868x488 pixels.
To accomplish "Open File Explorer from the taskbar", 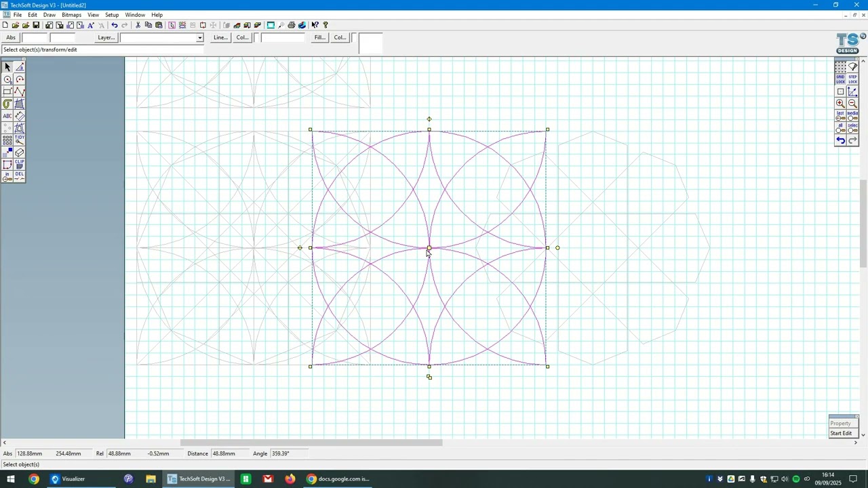I will coord(151,479).
